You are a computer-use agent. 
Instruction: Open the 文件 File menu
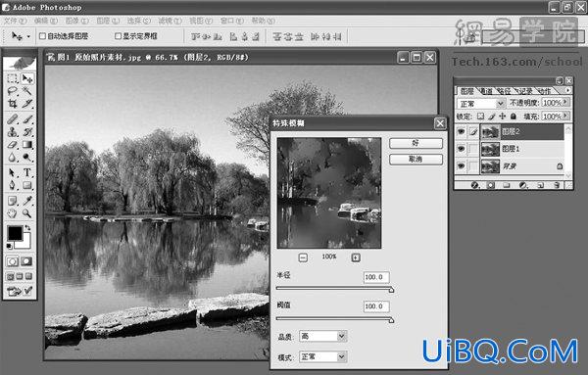click(15, 21)
